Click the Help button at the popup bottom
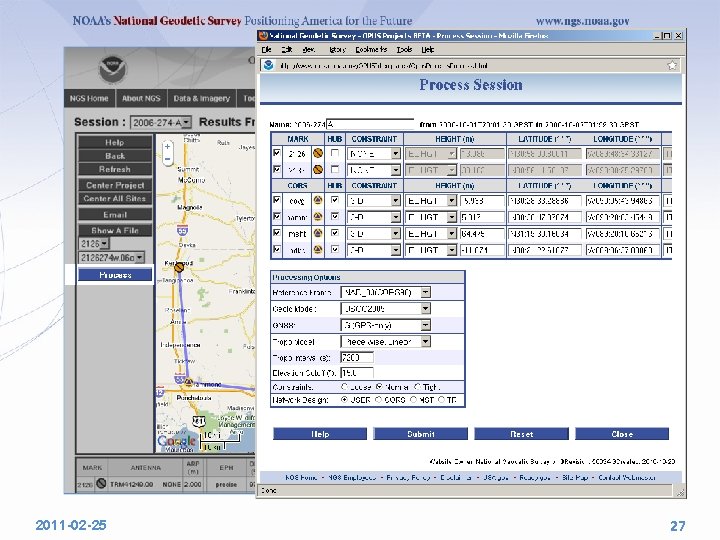Viewport: 720px width, 540px height. click(x=320, y=434)
